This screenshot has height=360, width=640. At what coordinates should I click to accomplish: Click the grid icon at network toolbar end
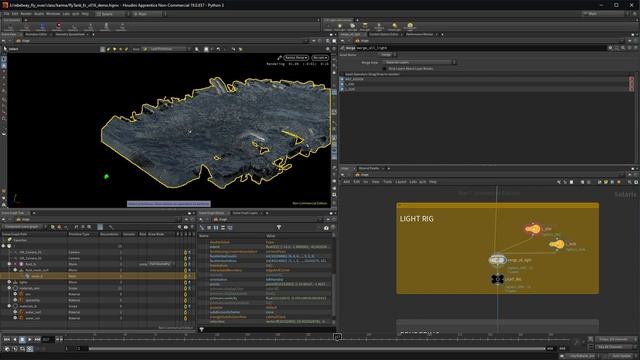[636, 182]
